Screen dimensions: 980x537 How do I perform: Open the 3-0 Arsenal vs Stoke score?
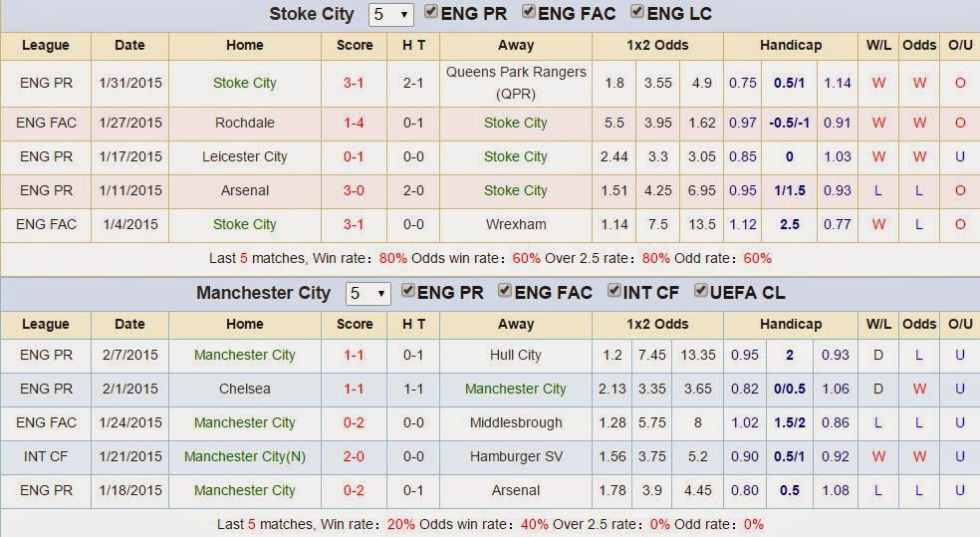pyautogui.click(x=354, y=190)
